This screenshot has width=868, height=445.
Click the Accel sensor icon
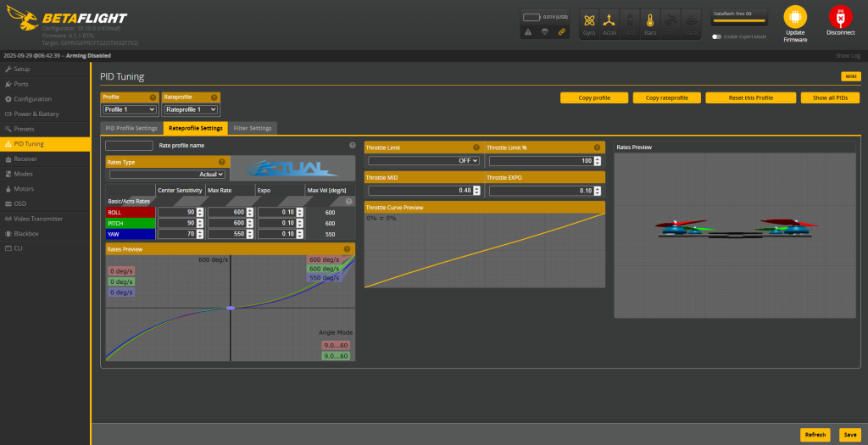[x=609, y=23]
